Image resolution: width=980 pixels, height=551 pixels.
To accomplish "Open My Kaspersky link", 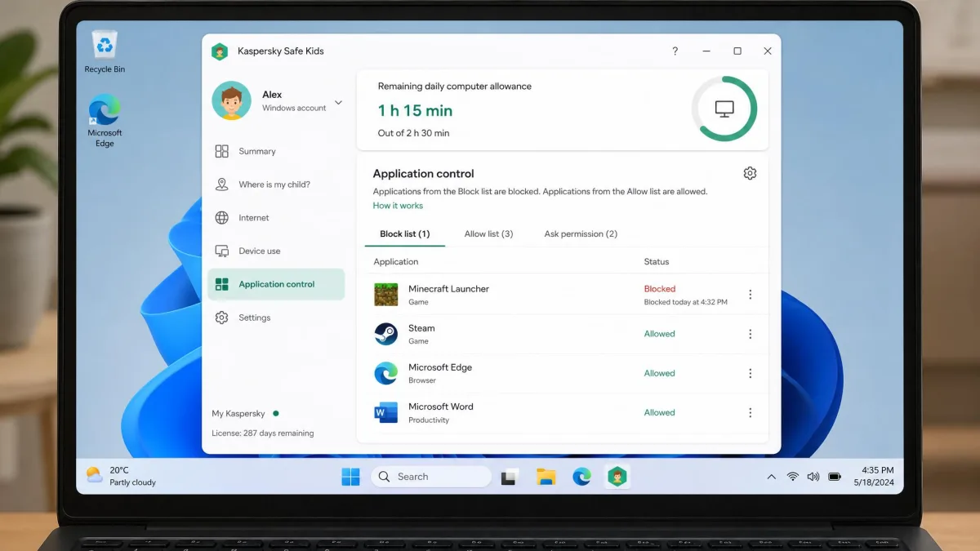I will tap(238, 414).
